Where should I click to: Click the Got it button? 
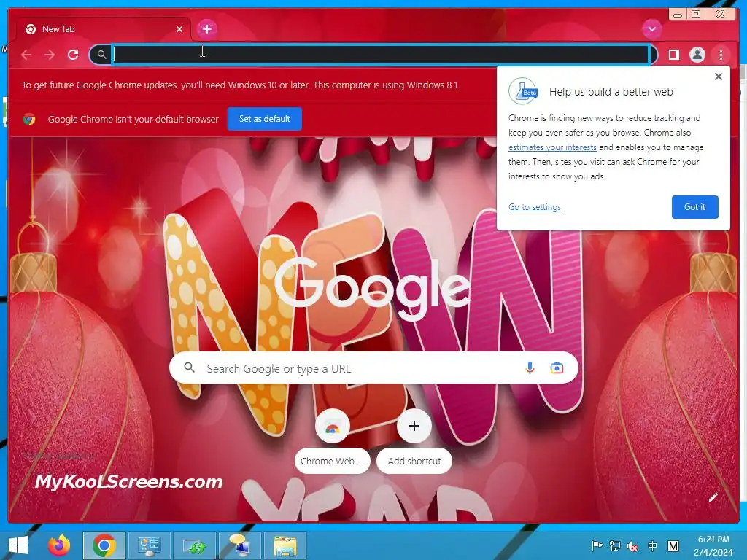tap(694, 207)
